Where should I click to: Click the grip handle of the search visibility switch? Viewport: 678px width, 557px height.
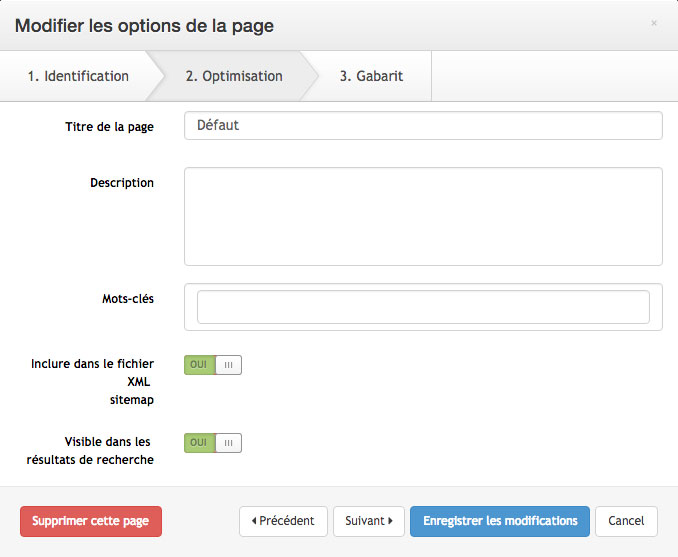(228, 443)
